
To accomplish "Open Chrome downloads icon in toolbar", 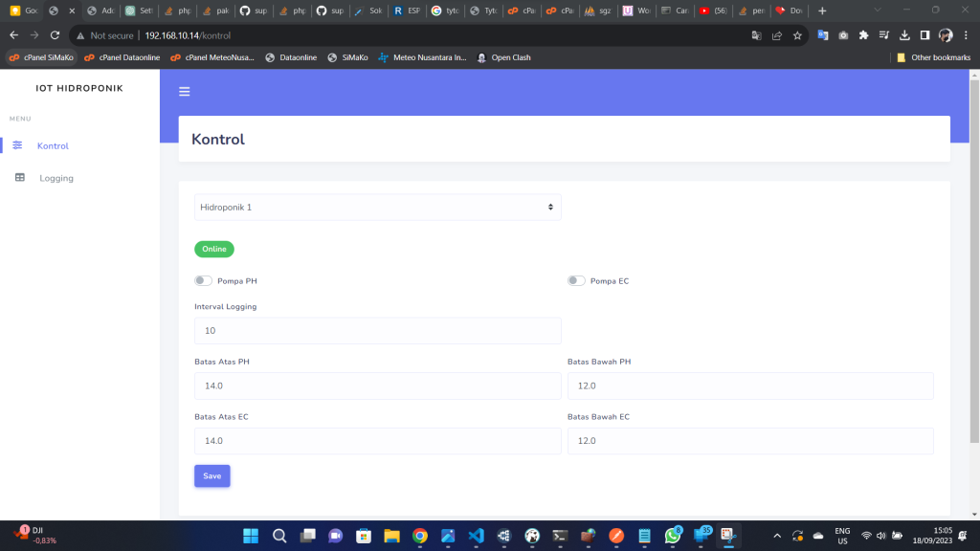I will coord(903,35).
